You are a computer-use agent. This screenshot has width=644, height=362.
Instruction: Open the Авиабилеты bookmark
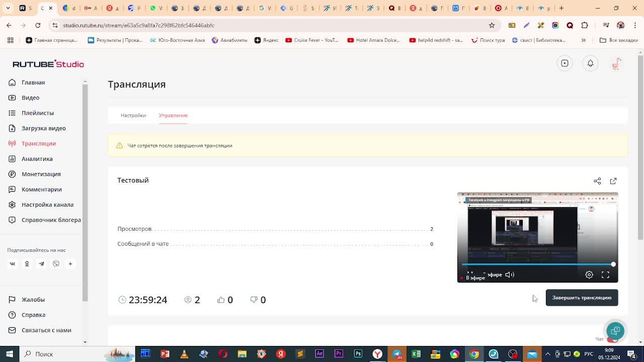coord(229,40)
